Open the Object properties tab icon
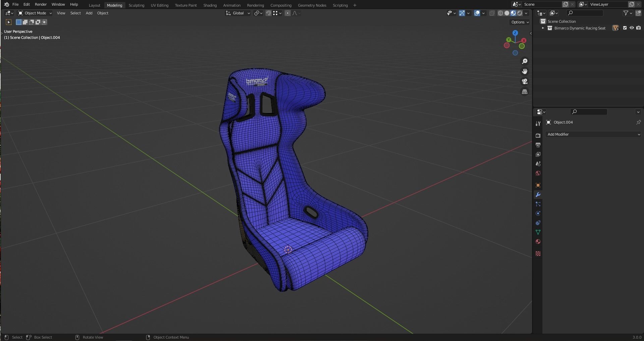 (x=538, y=185)
